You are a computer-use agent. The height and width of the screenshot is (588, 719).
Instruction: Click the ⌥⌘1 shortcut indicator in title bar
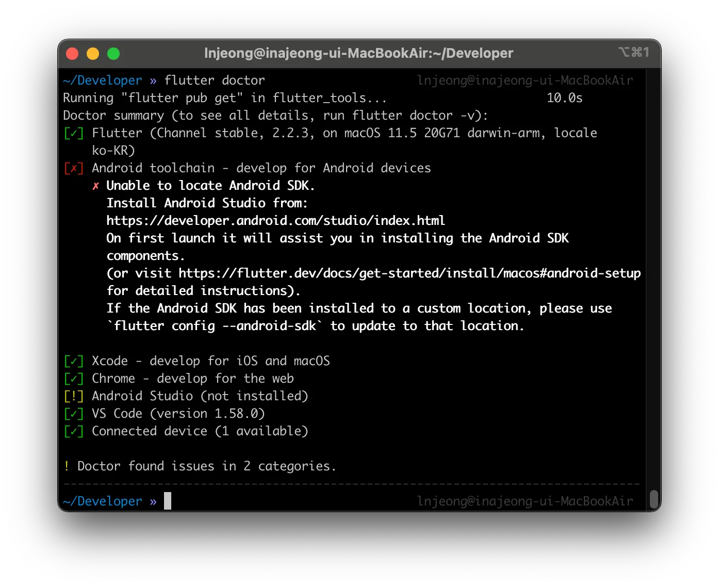point(634,52)
